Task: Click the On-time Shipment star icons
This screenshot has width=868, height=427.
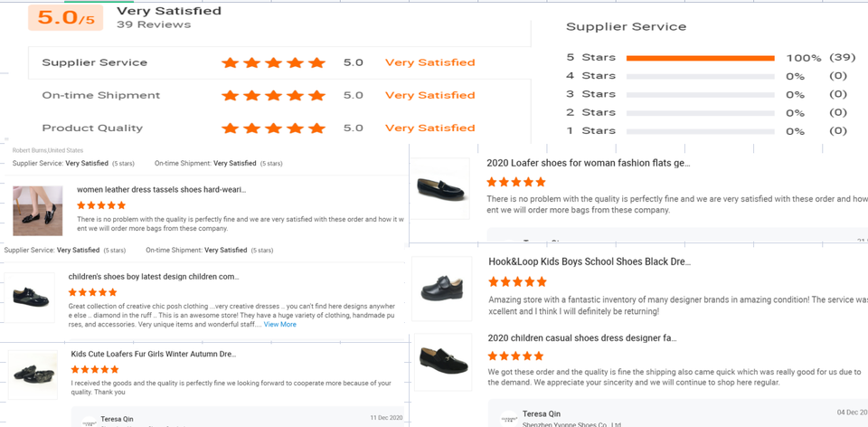Action: (x=273, y=96)
